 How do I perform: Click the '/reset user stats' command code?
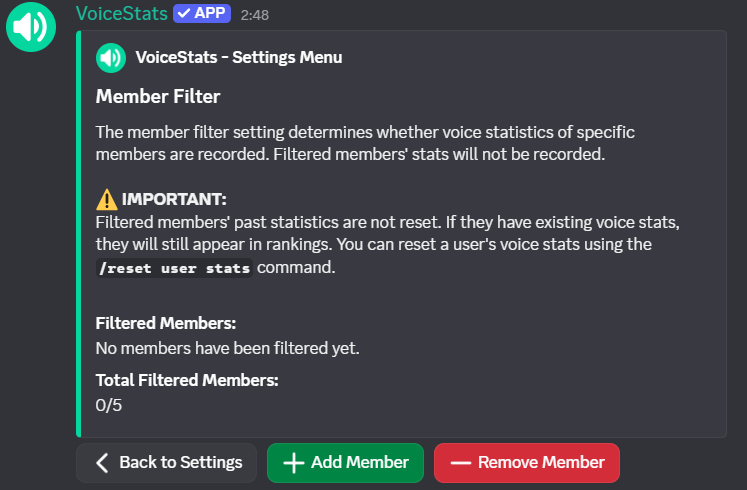174,269
